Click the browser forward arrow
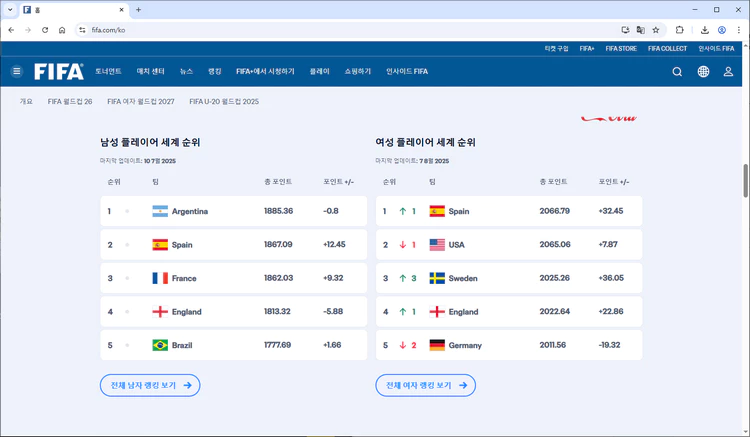Screen dimensions: 750x437 pos(28,30)
